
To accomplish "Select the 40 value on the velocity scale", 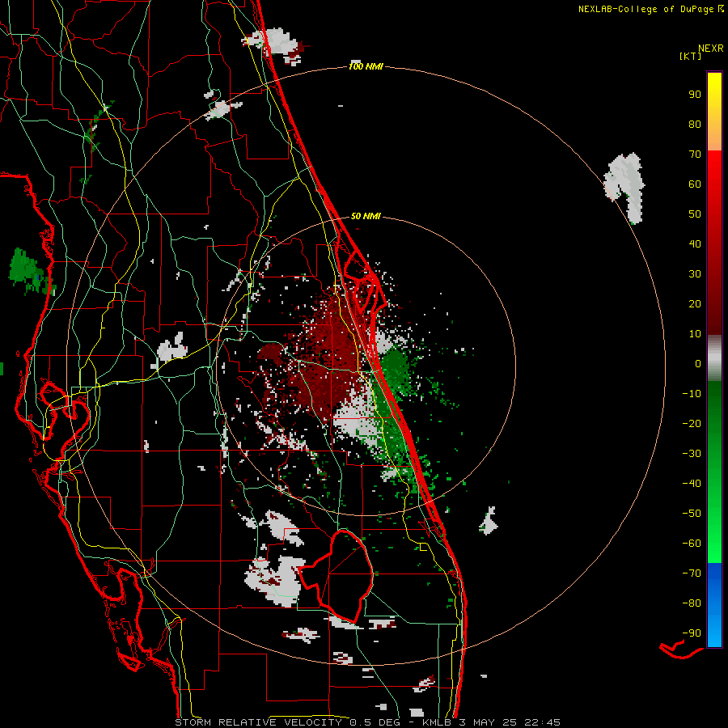I will (x=695, y=243).
